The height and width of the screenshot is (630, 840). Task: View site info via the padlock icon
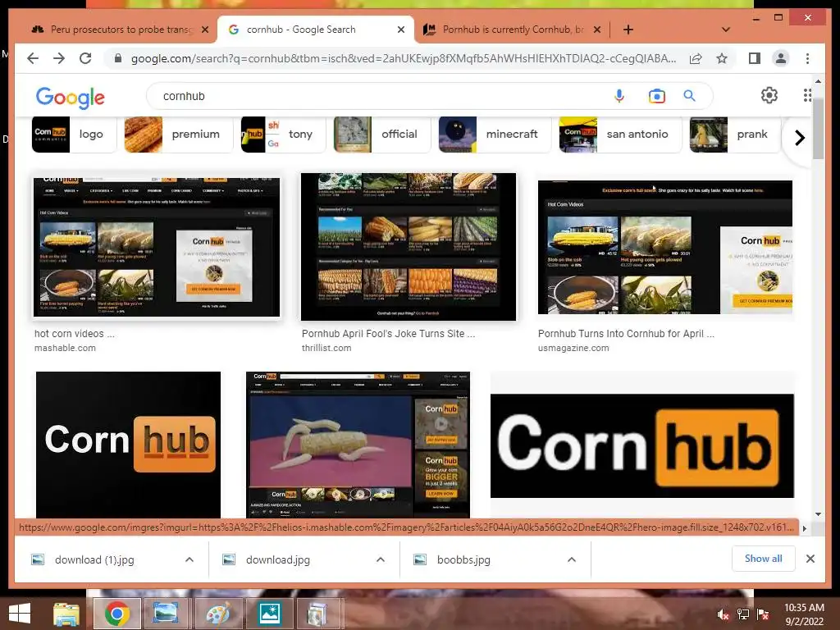[x=118, y=58]
